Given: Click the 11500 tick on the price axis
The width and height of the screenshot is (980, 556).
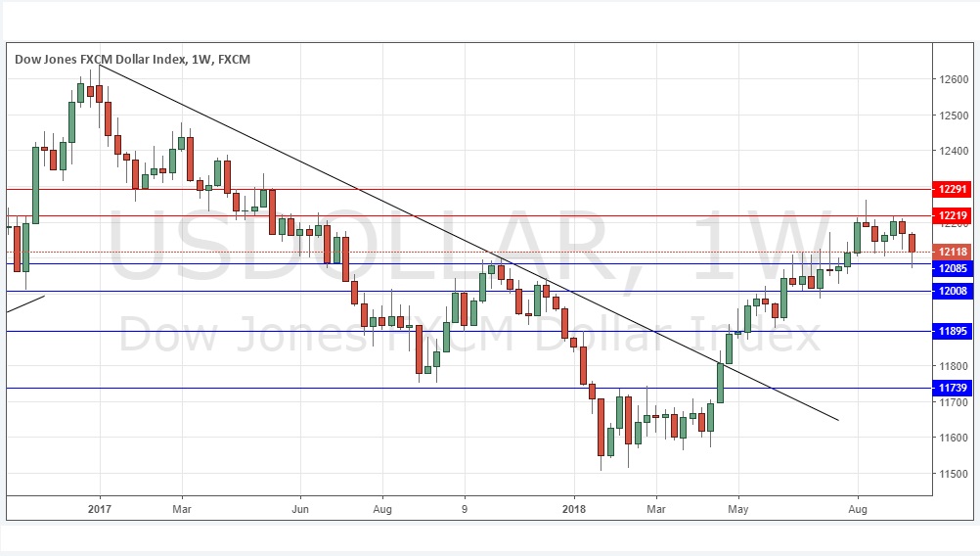Looking at the screenshot, I should click(x=954, y=474).
